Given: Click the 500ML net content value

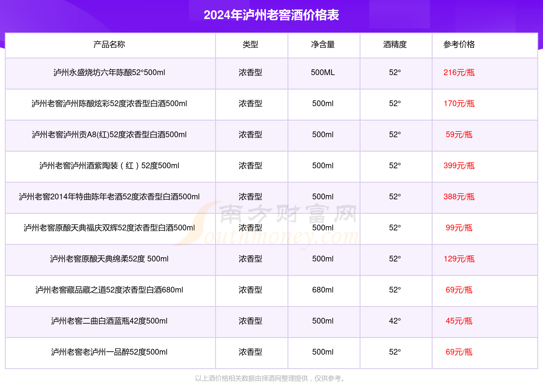Looking at the screenshot, I should [x=323, y=72].
